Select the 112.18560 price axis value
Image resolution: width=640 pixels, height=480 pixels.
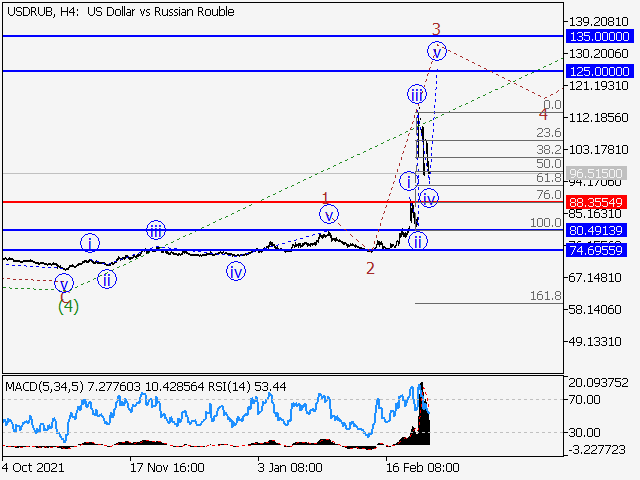click(599, 118)
